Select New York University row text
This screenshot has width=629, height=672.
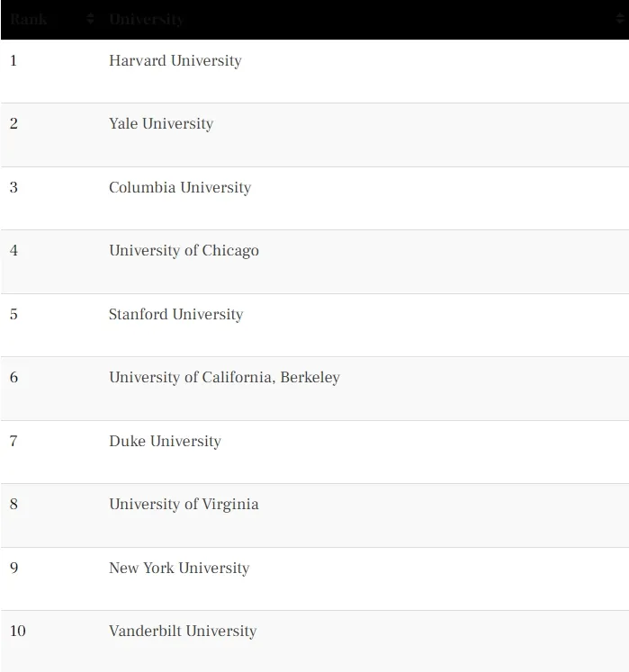point(179,568)
